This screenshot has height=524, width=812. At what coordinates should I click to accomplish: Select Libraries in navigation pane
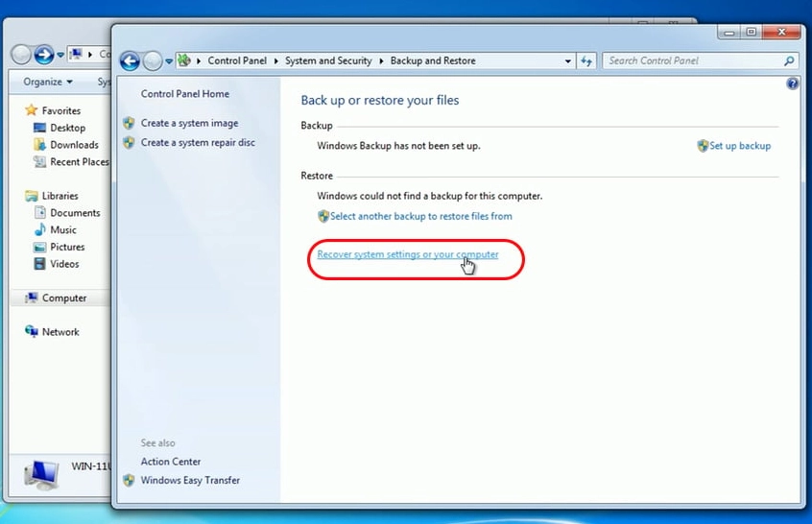click(60, 196)
